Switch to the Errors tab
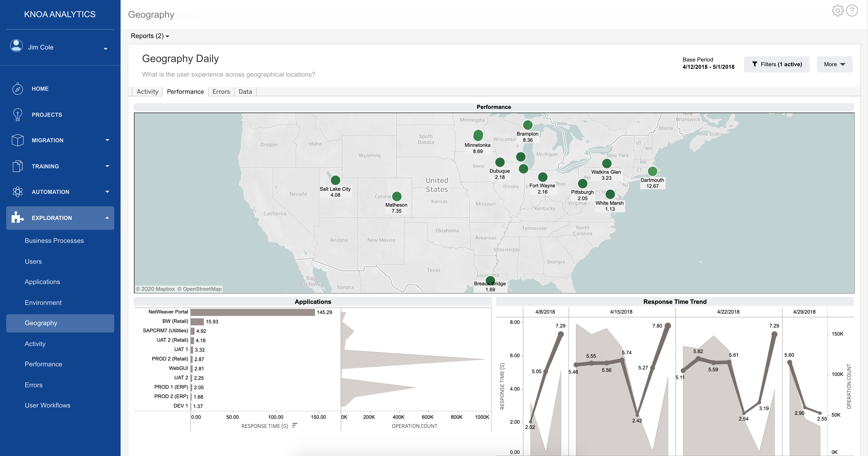Screen dimensions: 868x456 coord(221,92)
